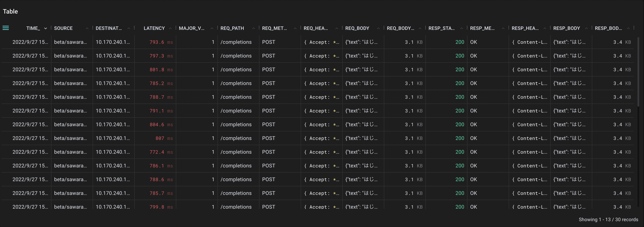
Task: Select the REQ_BODY column header
Action: pos(357,28)
